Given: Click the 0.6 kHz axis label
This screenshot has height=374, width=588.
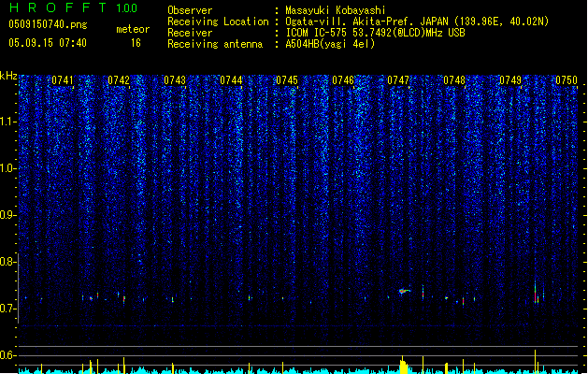Looking at the screenshot, I should [x=8, y=355].
